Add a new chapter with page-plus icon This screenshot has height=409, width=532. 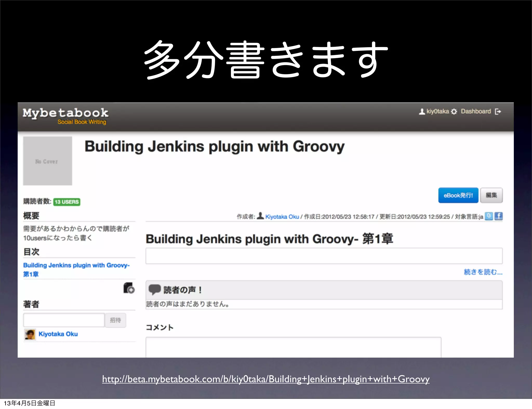coord(129,288)
